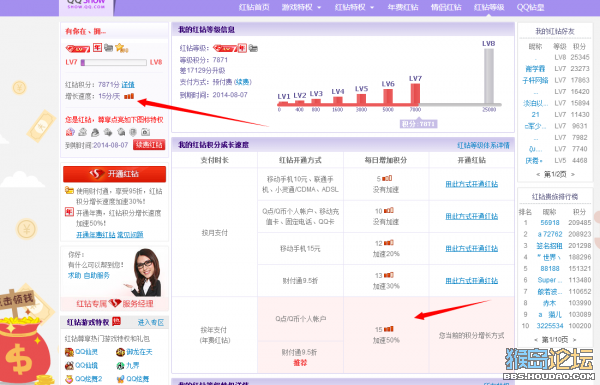The image size is (600, 385).
Task: Click the LV7 red bar in the chart
Action: (x=415, y=94)
